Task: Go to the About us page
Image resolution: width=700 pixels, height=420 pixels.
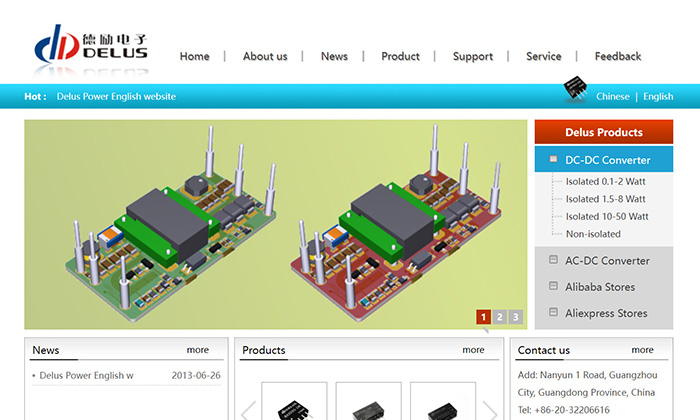Action: click(265, 56)
